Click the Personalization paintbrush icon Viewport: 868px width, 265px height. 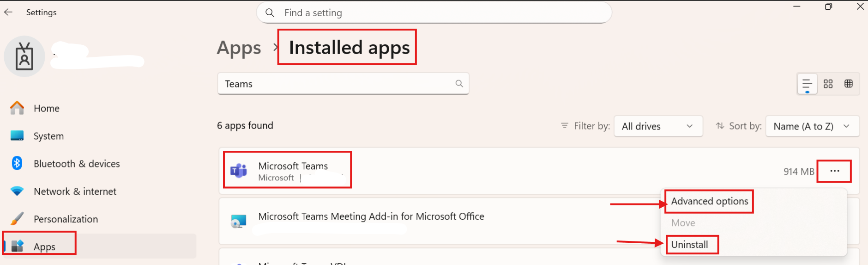pos(17,218)
